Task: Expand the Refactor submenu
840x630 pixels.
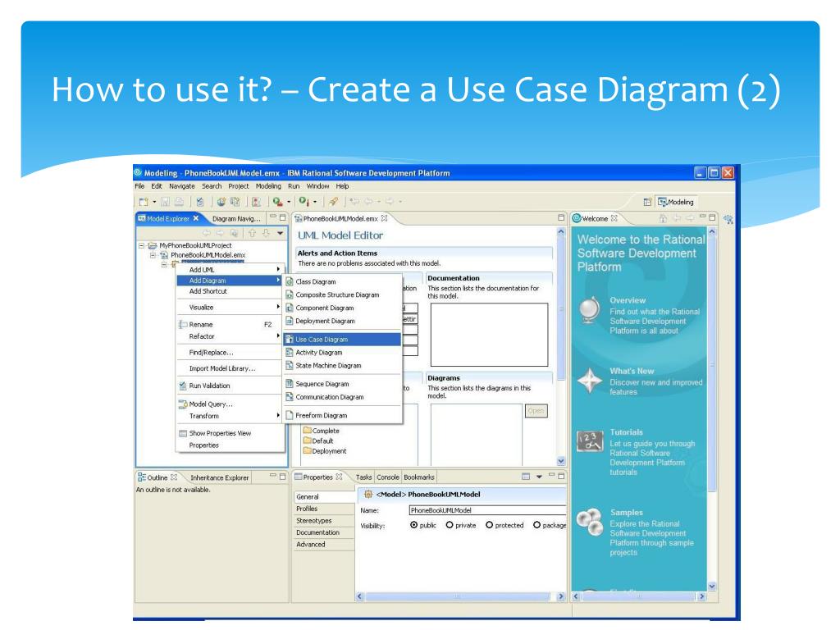Action: pos(231,336)
